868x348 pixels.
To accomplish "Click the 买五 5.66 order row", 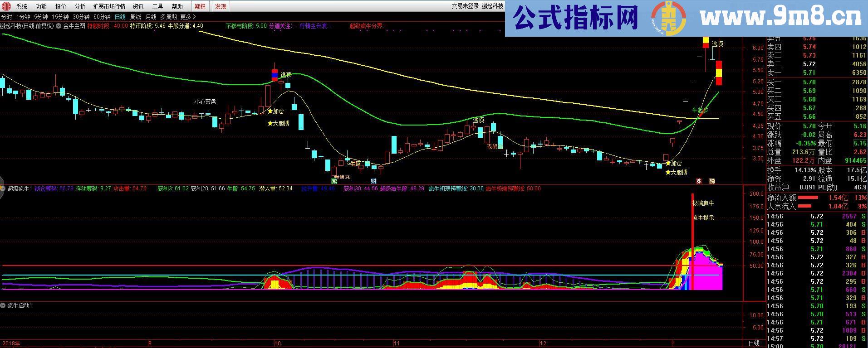I will (817, 116).
